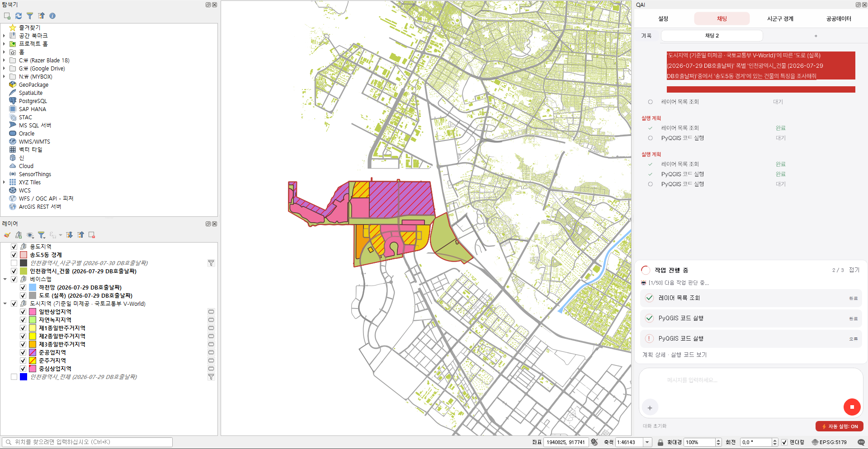
Task: Click the plus attachment button in chat input
Action: click(x=650, y=408)
